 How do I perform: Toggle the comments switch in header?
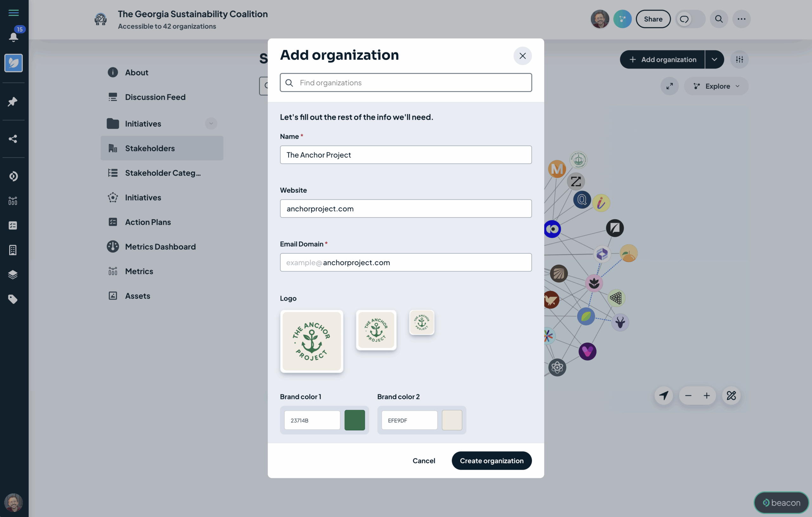(690, 19)
